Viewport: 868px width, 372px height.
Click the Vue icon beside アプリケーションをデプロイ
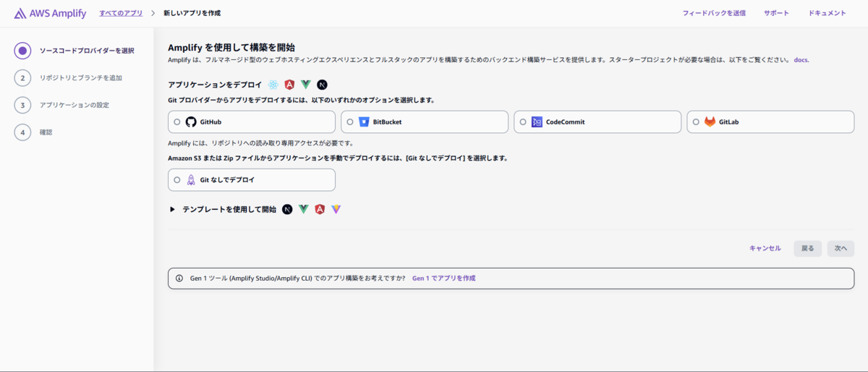point(306,85)
